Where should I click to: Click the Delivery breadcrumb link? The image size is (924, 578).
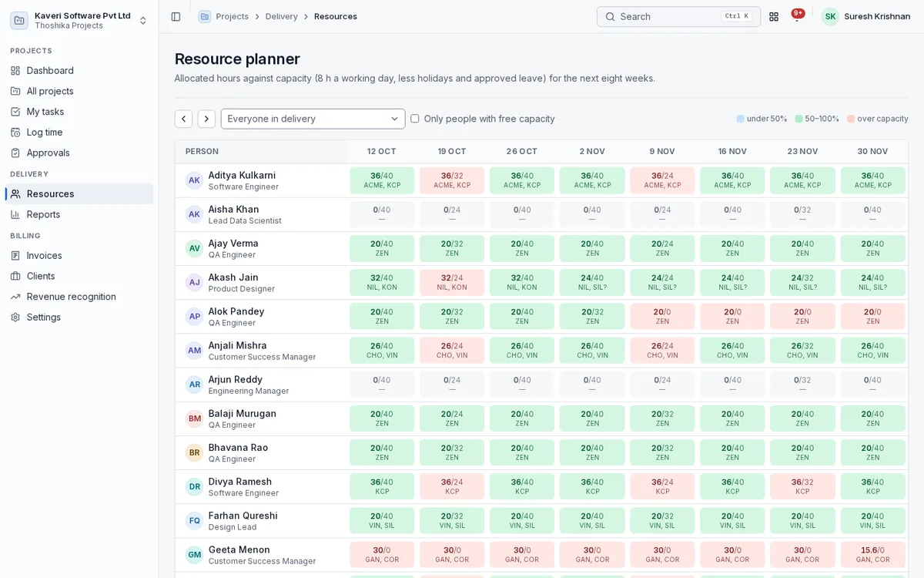tap(282, 16)
